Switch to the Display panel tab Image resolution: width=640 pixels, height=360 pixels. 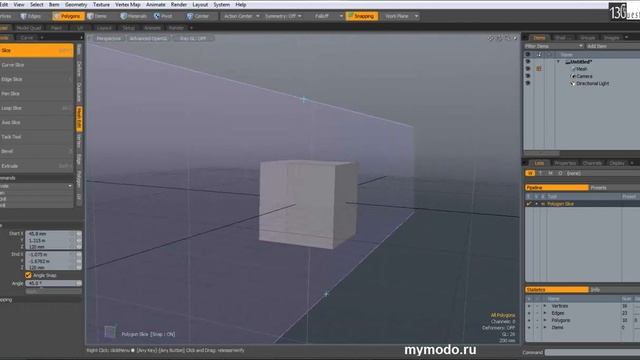[617, 163]
